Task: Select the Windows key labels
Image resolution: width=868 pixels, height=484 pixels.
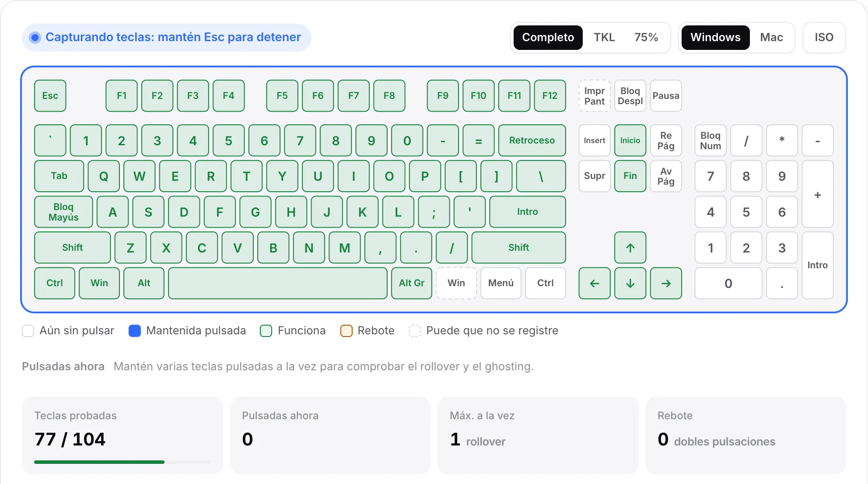Action: click(x=715, y=37)
